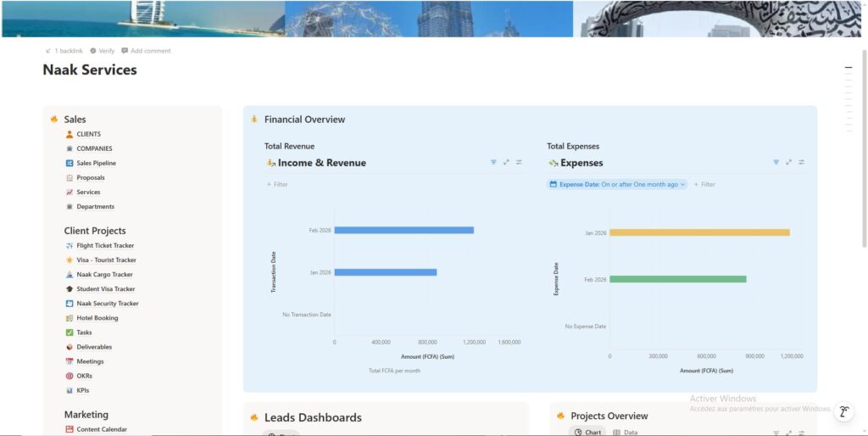The image size is (868, 436).
Task: Go to Flight Ticket Tracker
Action: [105, 246]
